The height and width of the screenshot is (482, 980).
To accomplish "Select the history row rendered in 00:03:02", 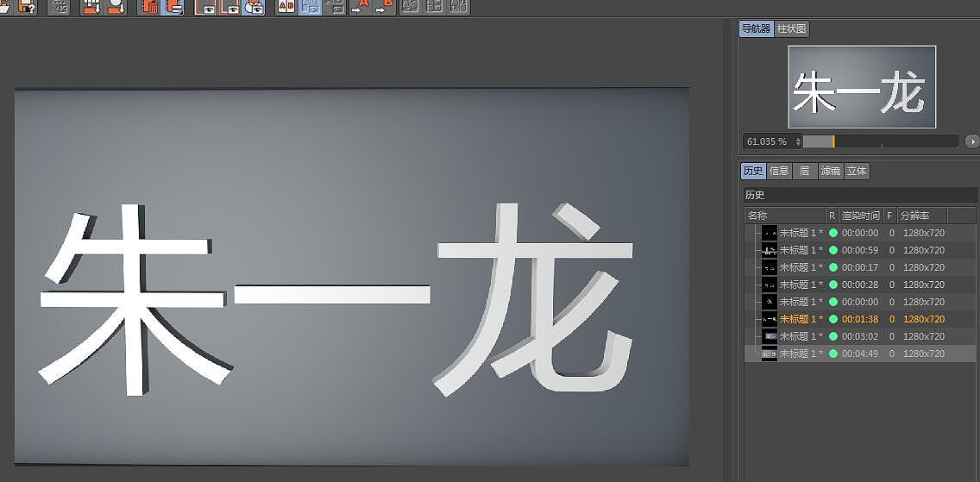I will click(860, 336).
